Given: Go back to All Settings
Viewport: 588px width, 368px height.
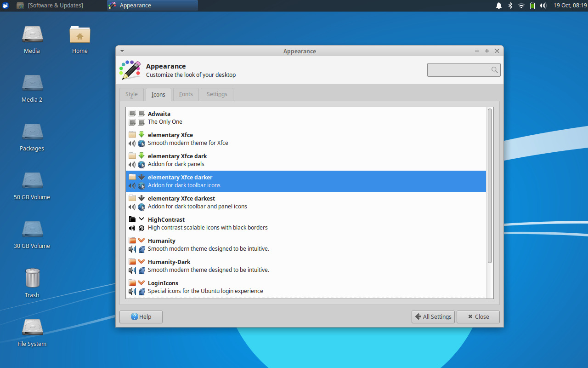Looking at the screenshot, I should [x=432, y=316].
